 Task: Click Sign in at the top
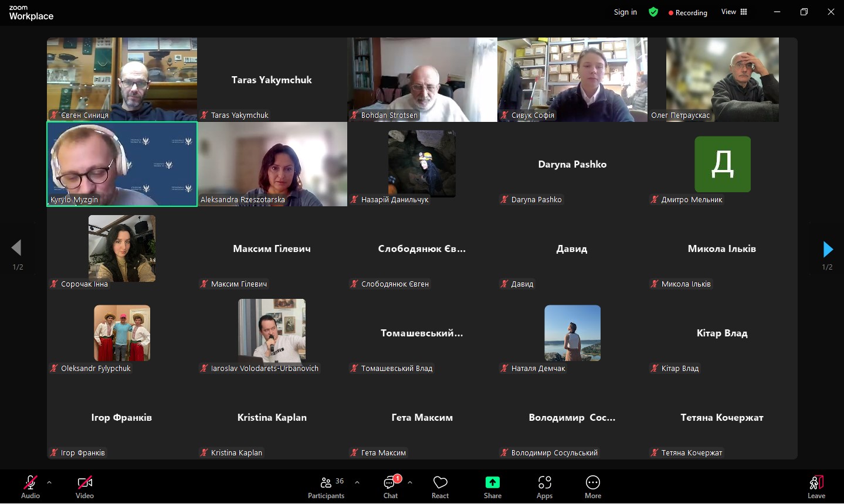[x=625, y=12]
